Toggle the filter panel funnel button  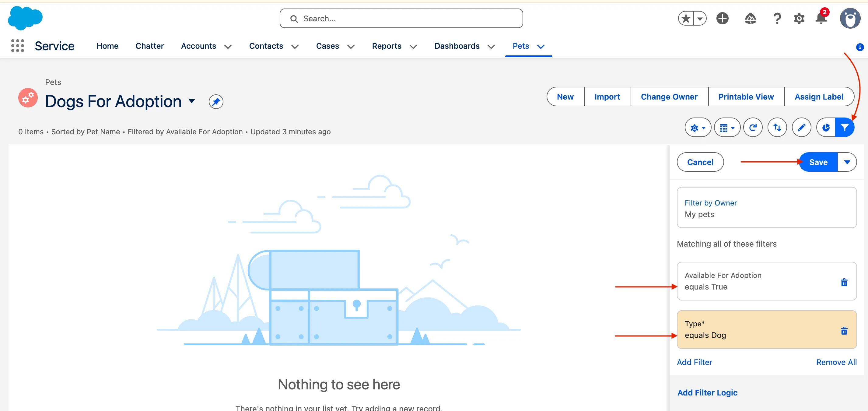844,128
